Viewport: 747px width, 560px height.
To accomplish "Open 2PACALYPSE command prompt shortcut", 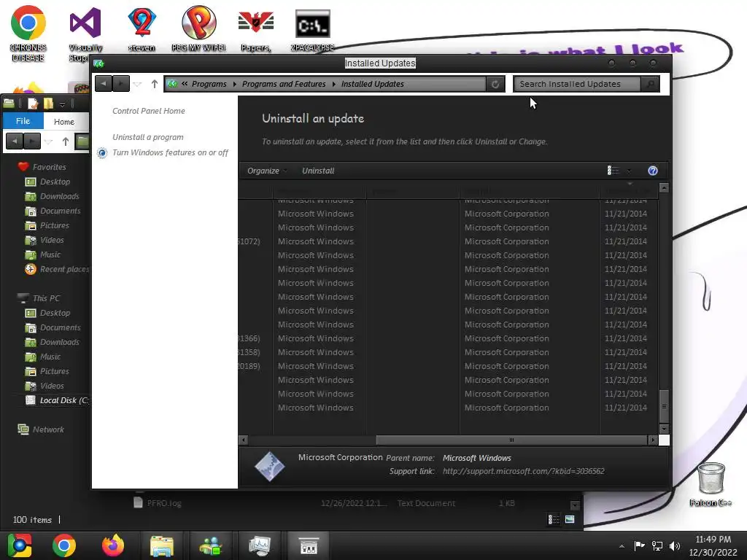I will 312,28.
